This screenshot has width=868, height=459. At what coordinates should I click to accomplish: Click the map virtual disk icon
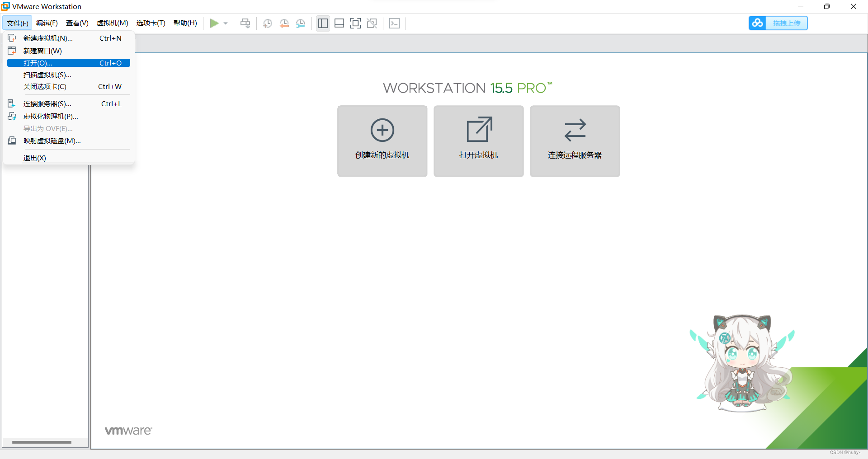[x=12, y=141]
